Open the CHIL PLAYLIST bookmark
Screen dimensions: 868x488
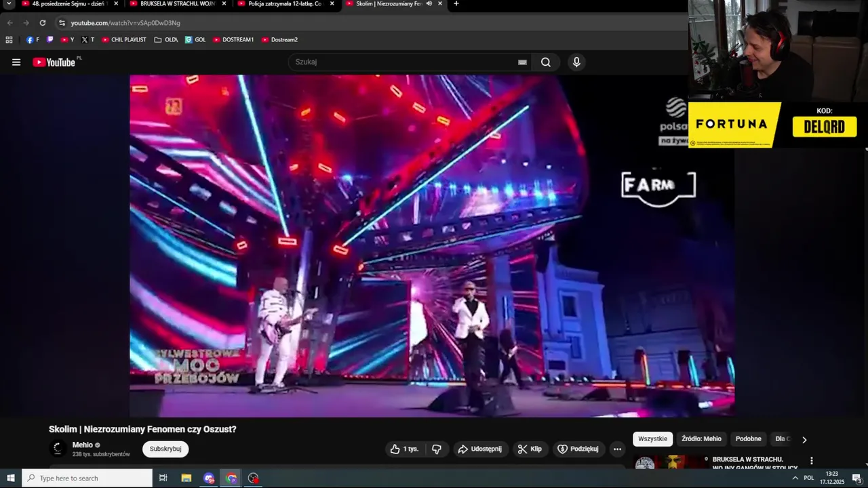pyautogui.click(x=124, y=40)
